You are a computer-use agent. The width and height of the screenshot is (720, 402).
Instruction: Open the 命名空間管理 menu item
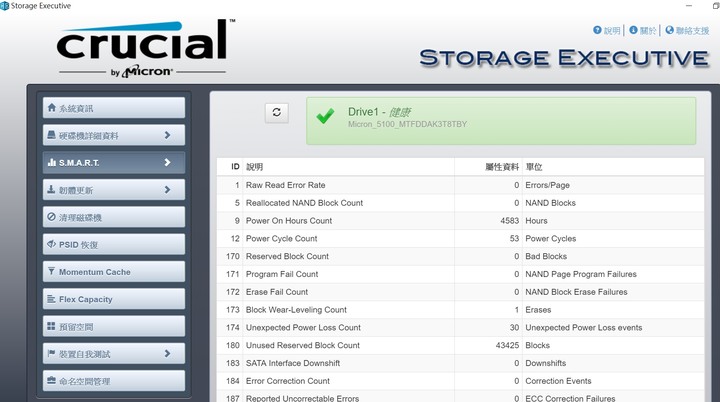(x=114, y=381)
